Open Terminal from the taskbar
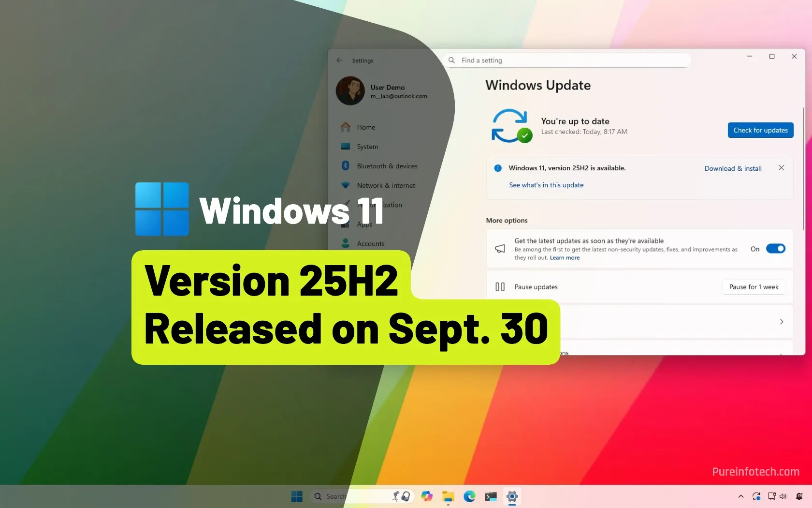 491,496
